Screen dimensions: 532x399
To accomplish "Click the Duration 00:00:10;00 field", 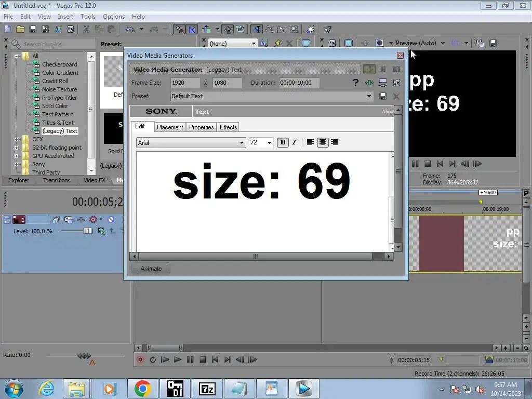I will point(299,83).
